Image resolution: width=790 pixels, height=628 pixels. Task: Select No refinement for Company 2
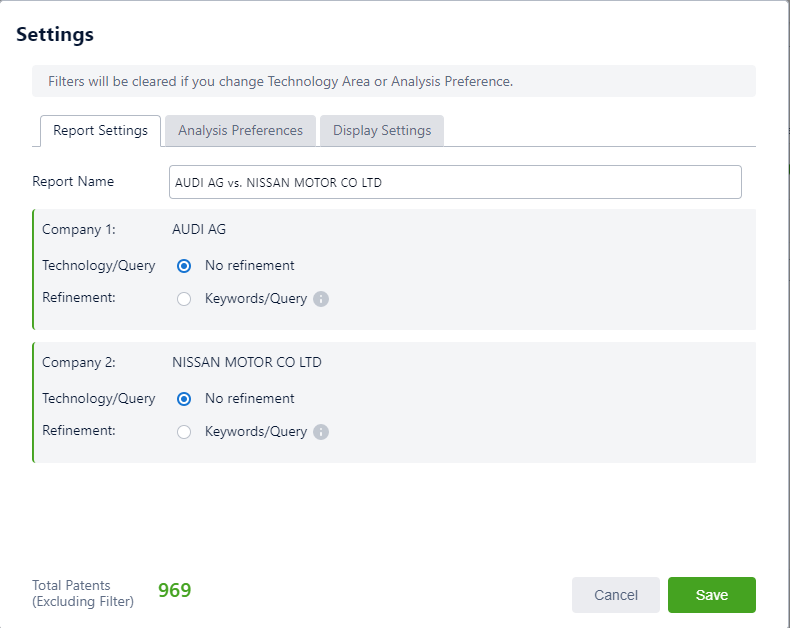(184, 399)
